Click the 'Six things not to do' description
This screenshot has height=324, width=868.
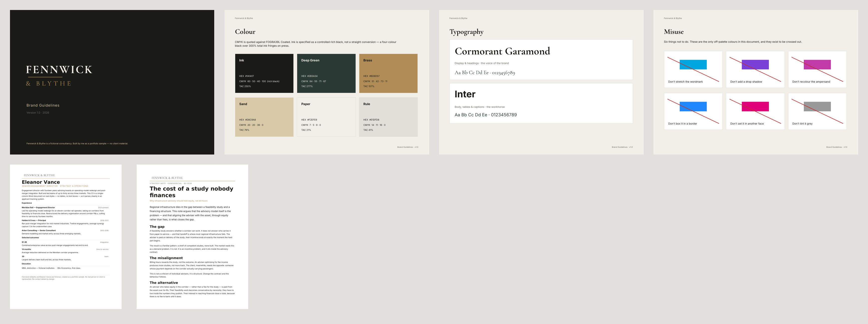[x=733, y=42]
